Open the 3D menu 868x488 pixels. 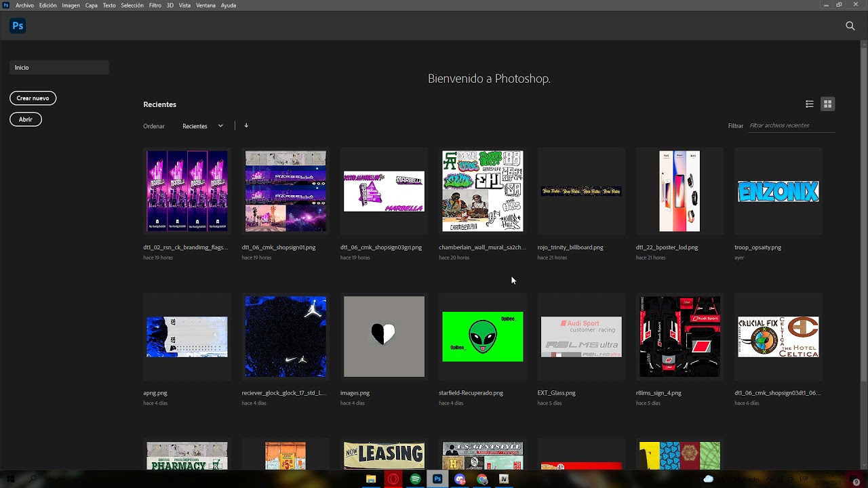[x=170, y=5]
